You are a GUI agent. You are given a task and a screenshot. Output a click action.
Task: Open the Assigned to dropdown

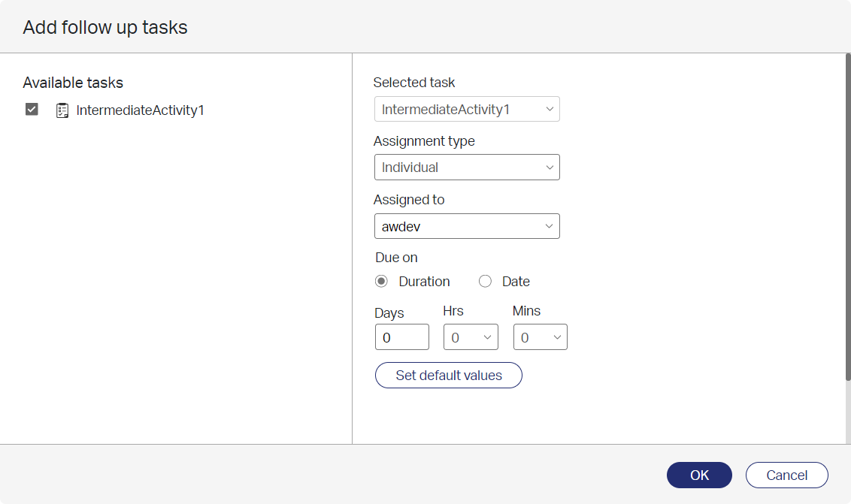[467, 226]
